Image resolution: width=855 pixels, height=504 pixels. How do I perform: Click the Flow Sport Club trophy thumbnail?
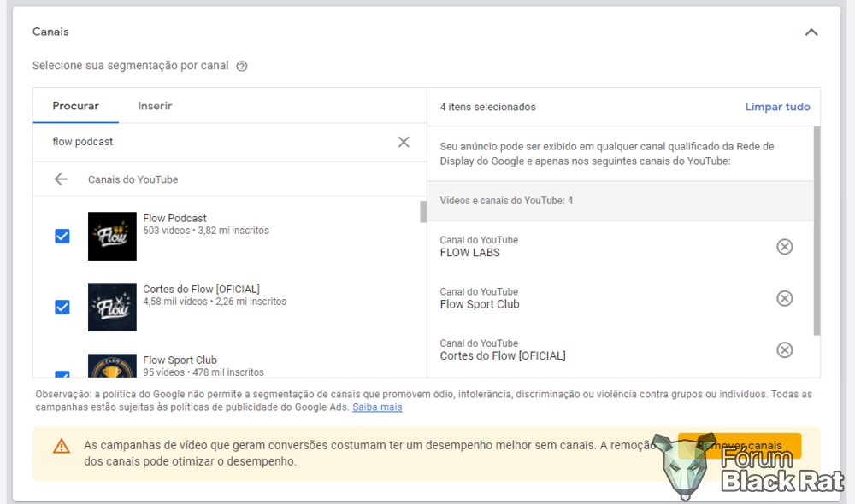pyautogui.click(x=112, y=366)
